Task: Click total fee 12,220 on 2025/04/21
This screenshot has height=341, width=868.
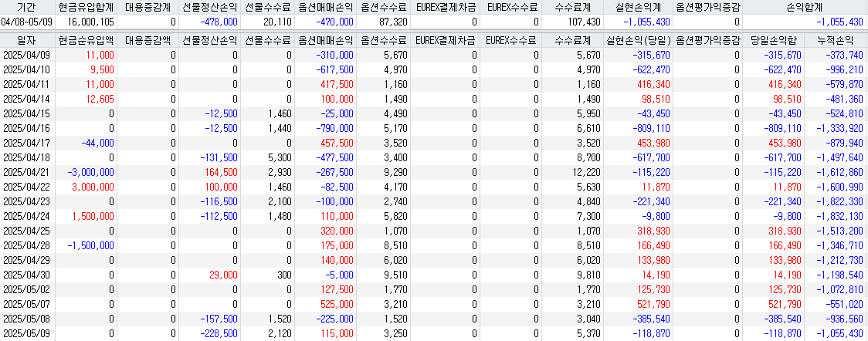Action: 585,172
